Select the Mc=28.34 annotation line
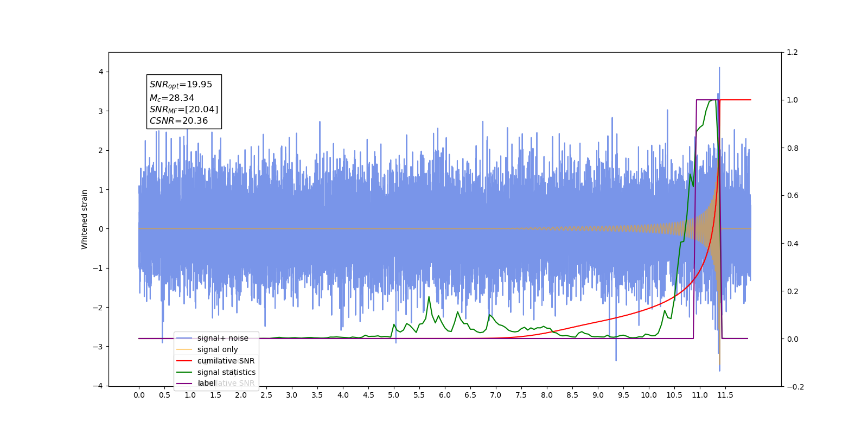The width and height of the screenshot is (868, 434). (171, 98)
